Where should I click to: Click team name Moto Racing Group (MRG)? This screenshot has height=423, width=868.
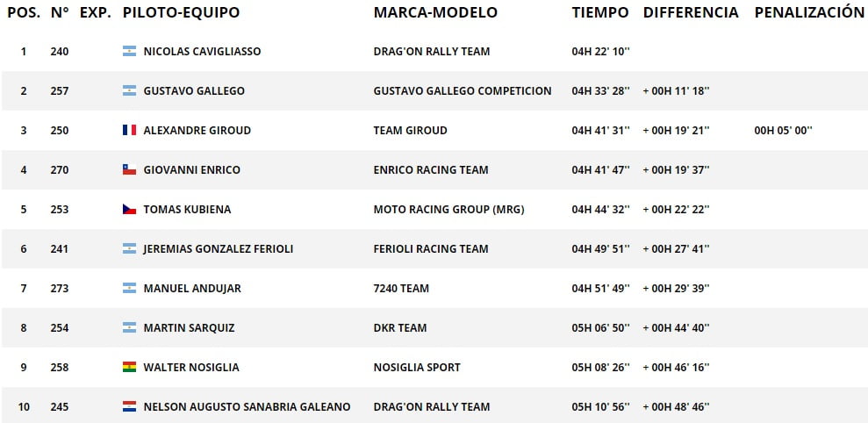[448, 210]
